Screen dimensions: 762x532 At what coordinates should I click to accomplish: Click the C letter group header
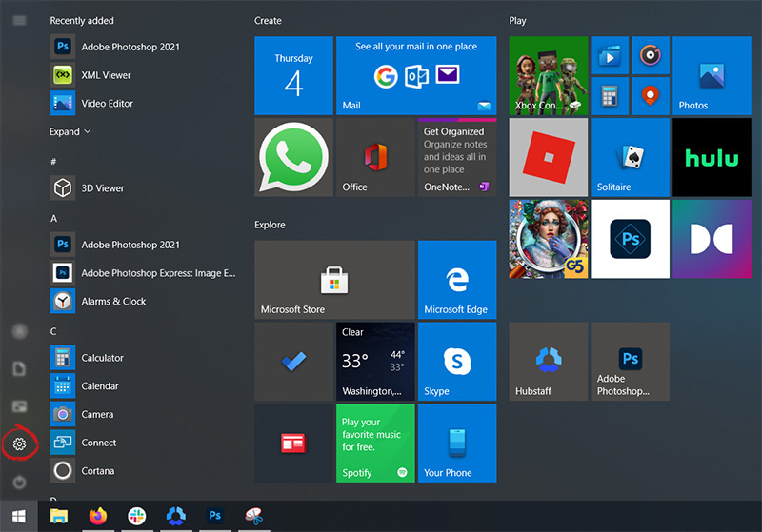pyautogui.click(x=53, y=331)
